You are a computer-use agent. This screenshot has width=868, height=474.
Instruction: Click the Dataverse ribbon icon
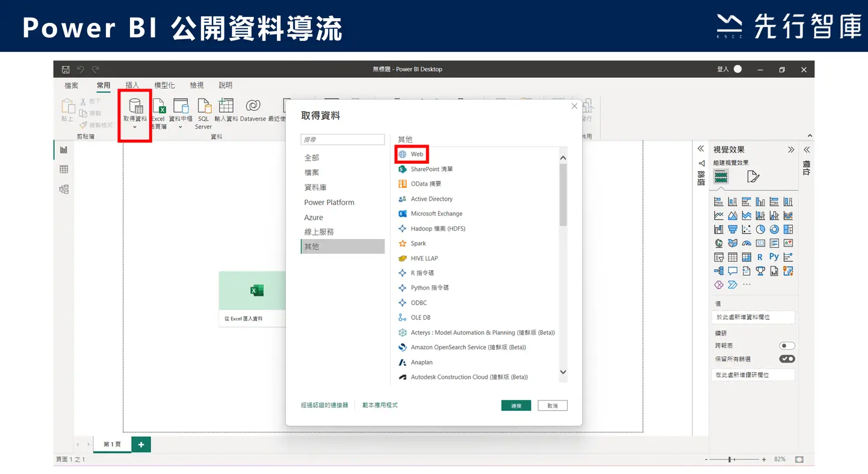253,105
